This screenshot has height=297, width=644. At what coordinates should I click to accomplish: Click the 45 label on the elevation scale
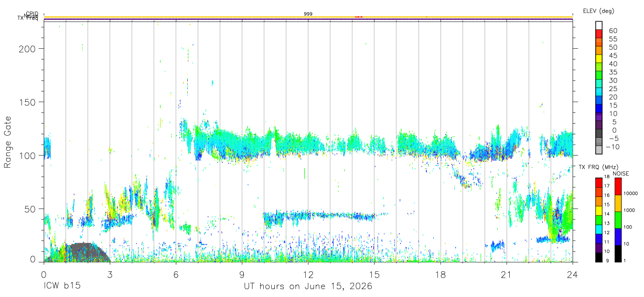[x=613, y=56]
